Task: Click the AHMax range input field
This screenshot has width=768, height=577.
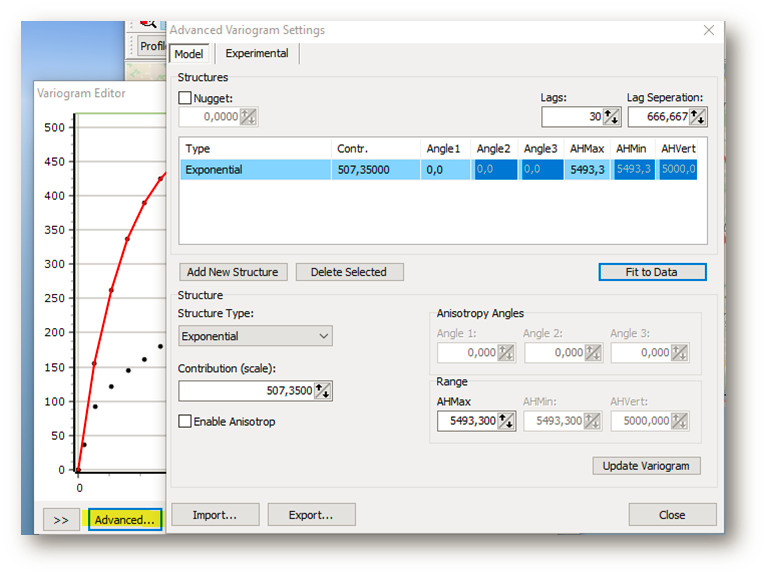Action: tap(468, 421)
